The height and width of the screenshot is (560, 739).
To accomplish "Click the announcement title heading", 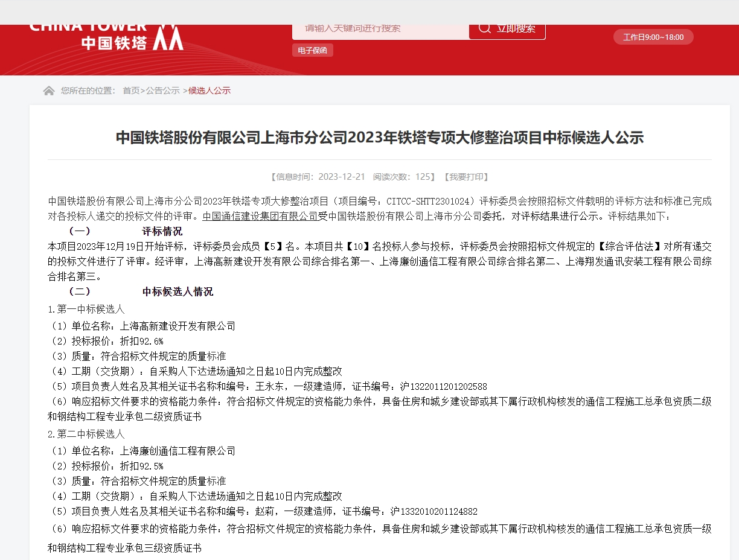I will click(x=380, y=138).
